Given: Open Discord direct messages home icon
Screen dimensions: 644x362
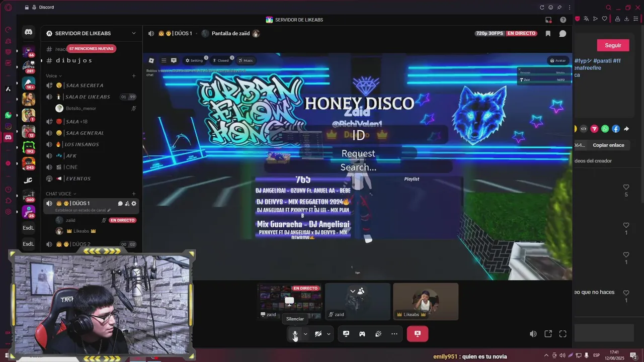Looking at the screenshot, I should 29,32.
